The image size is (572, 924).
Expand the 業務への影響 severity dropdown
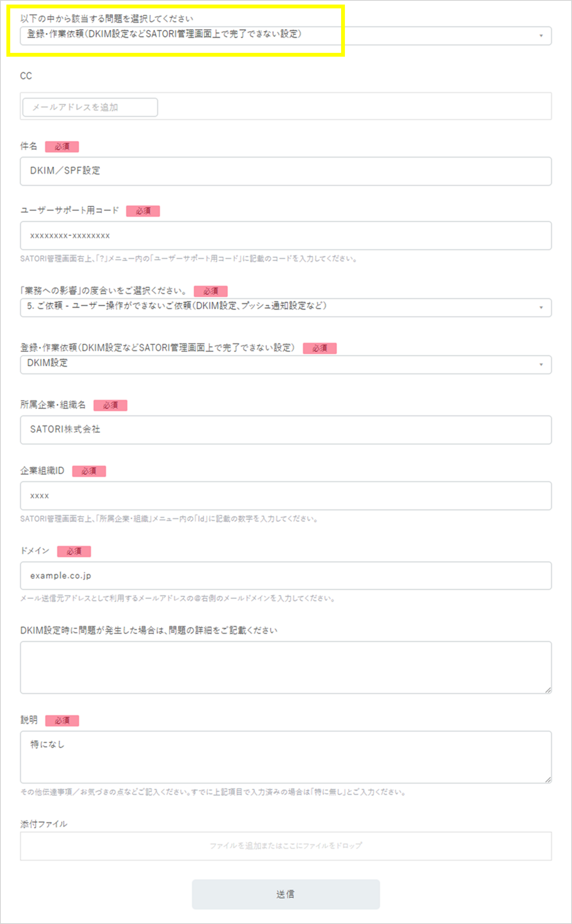285,307
